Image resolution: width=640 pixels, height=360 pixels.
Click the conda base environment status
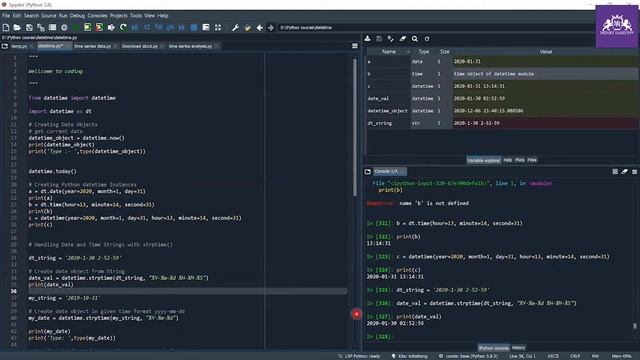tap(468, 356)
